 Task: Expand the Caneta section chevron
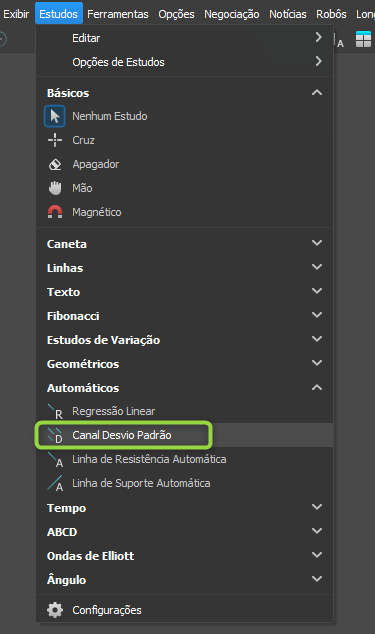[x=317, y=243]
